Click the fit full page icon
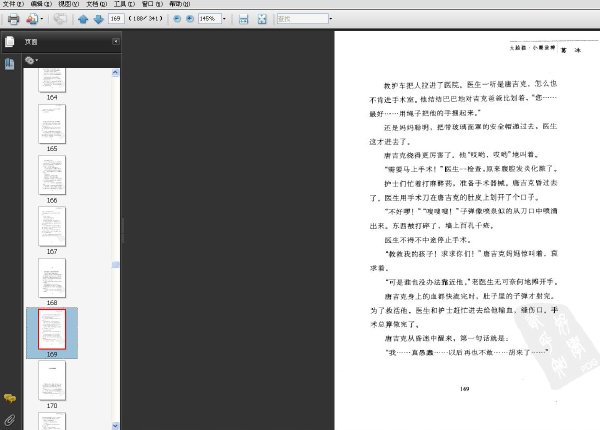This screenshot has width=600, height=430. 262,19
